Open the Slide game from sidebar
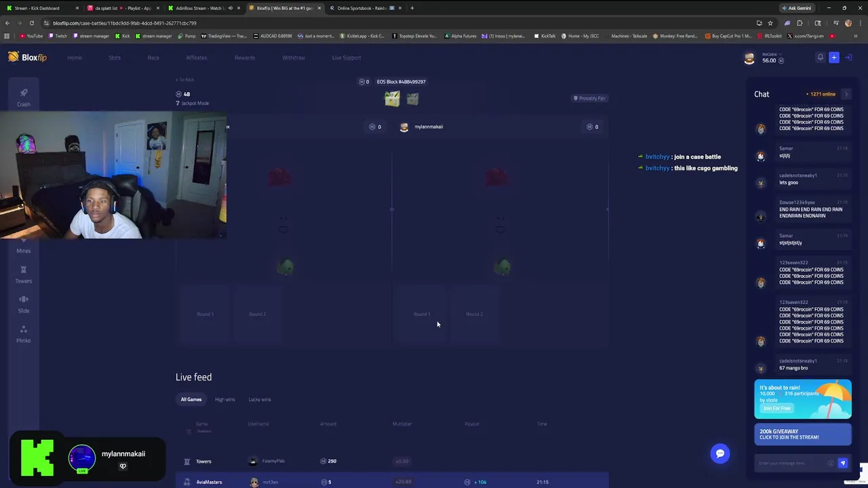Viewport: 868px width, 488px height. [x=24, y=304]
